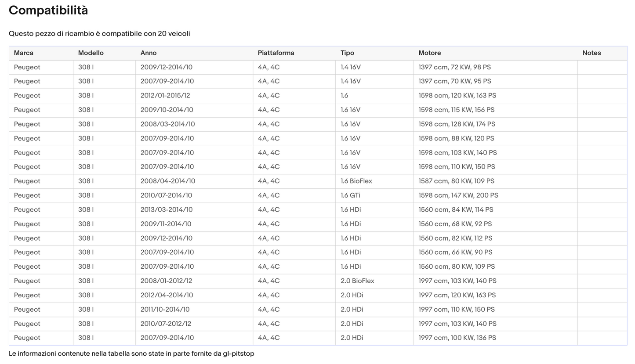Click the 1587 ccm, 80 KW engine cell

(x=456, y=181)
